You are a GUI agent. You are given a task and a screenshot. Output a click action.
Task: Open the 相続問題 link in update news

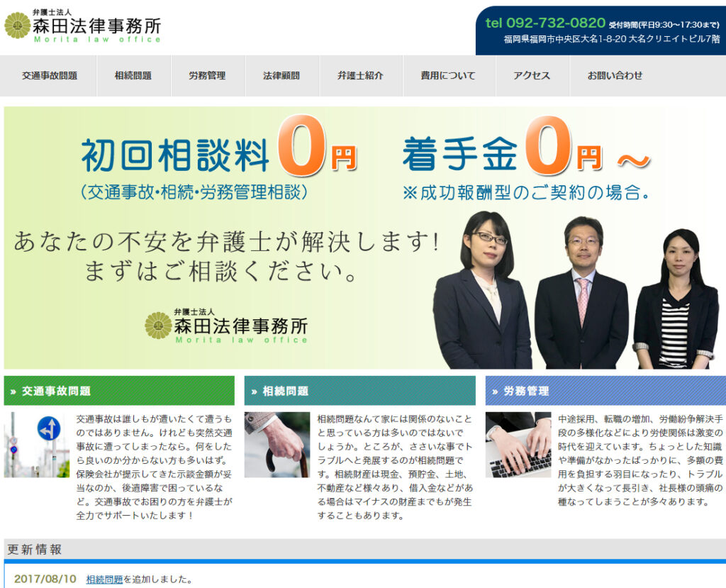click(104, 579)
